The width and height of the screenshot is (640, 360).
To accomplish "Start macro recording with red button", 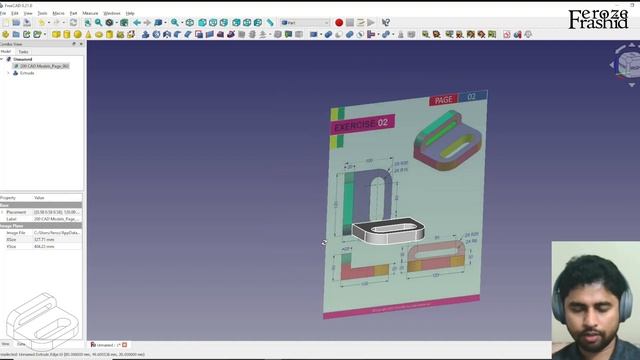I will pyautogui.click(x=339, y=23).
